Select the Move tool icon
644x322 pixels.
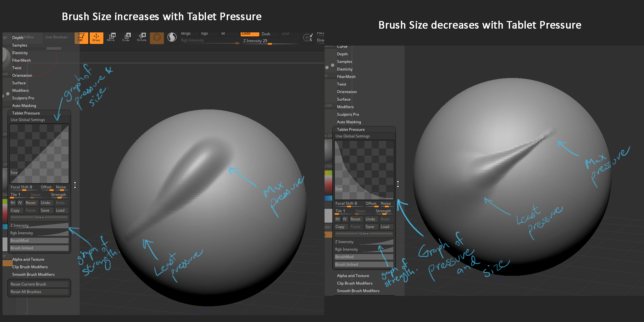[x=111, y=37]
